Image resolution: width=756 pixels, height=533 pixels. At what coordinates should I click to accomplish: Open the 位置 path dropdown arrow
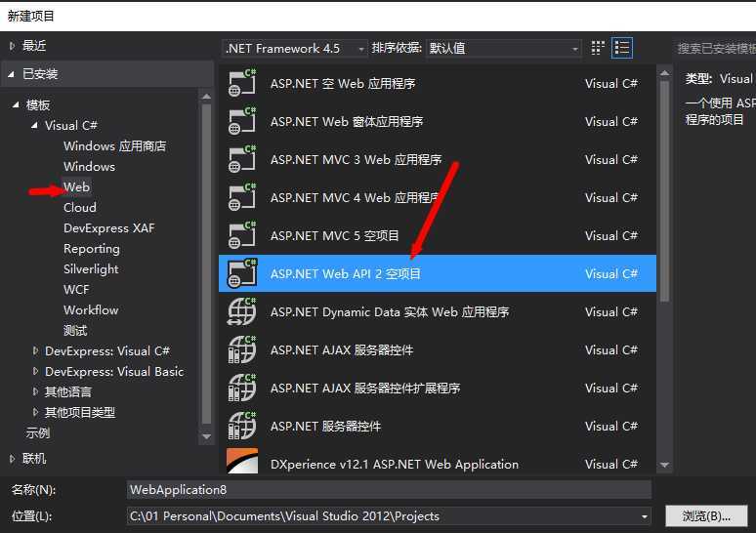[x=644, y=516]
